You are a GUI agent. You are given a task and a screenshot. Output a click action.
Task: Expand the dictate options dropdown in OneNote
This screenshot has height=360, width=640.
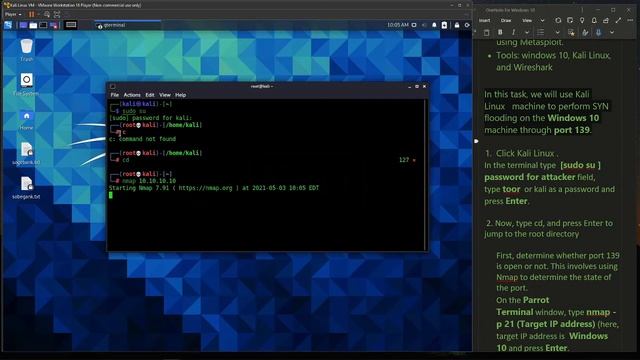click(612, 32)
